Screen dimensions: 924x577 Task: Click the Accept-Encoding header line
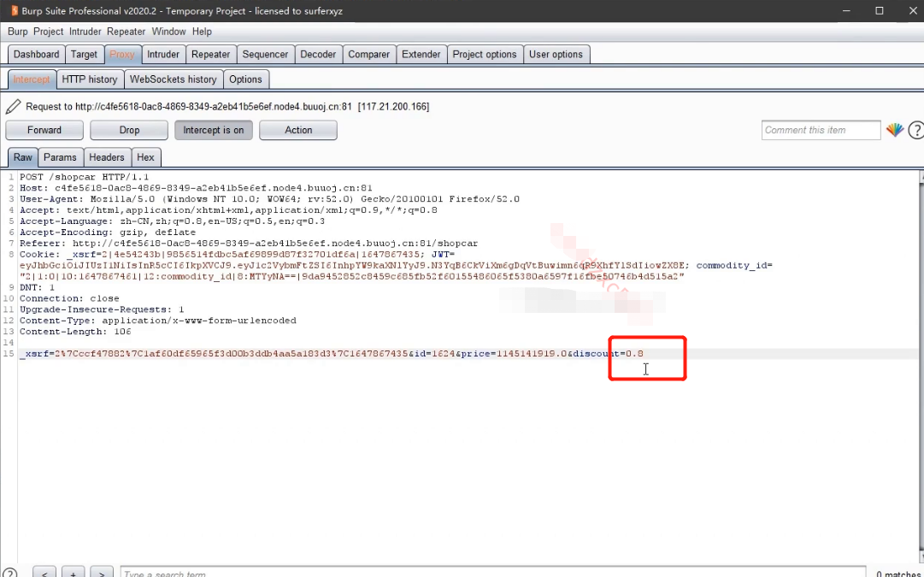108,233
